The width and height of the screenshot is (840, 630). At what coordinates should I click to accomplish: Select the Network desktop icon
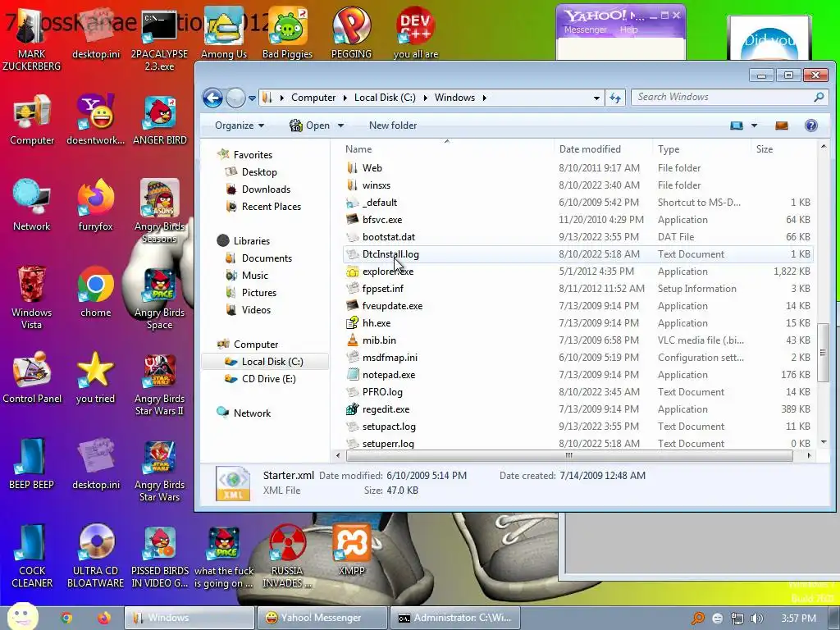coord(32,206)
